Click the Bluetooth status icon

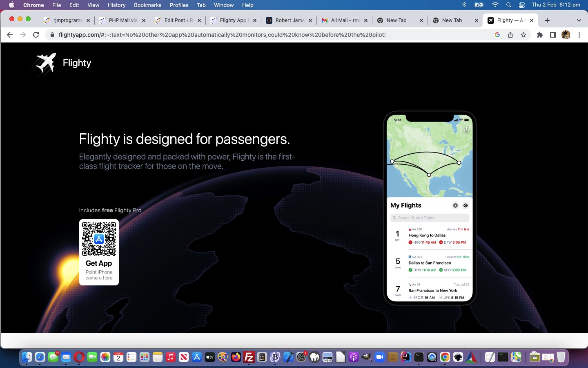tap(464, 5)
